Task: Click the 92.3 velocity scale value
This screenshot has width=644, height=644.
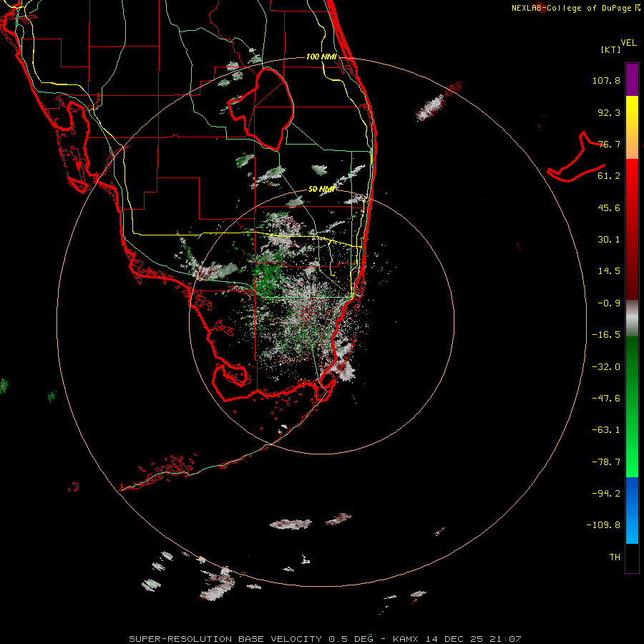Action: tap(609, 112)
